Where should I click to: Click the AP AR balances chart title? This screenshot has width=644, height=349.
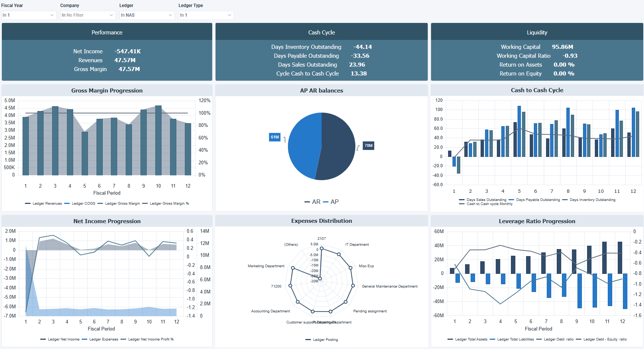pos(322,91)
